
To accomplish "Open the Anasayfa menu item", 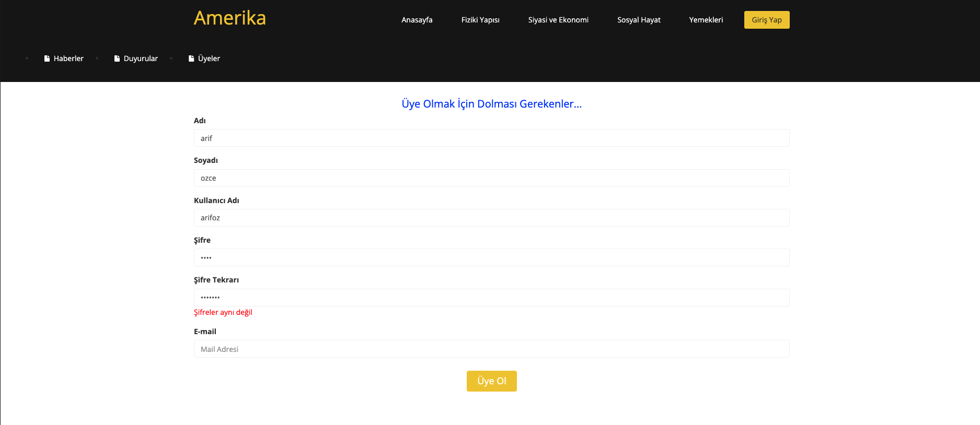I will (417, 20).
